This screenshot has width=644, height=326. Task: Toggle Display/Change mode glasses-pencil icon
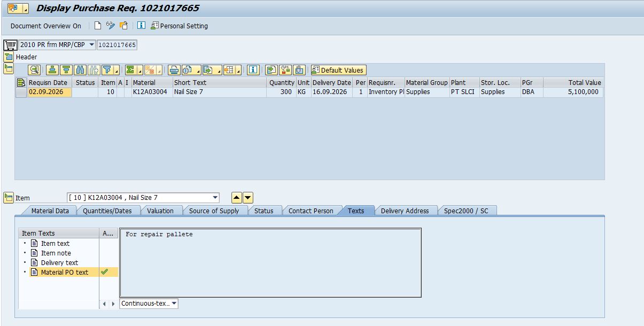[111, 26]
